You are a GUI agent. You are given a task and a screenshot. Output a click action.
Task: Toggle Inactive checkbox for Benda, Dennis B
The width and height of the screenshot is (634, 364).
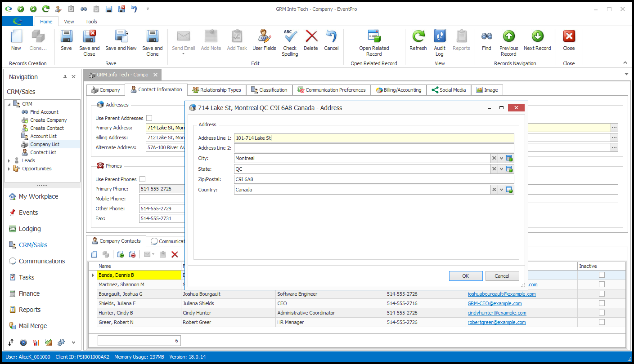click(x=602, y=275)
